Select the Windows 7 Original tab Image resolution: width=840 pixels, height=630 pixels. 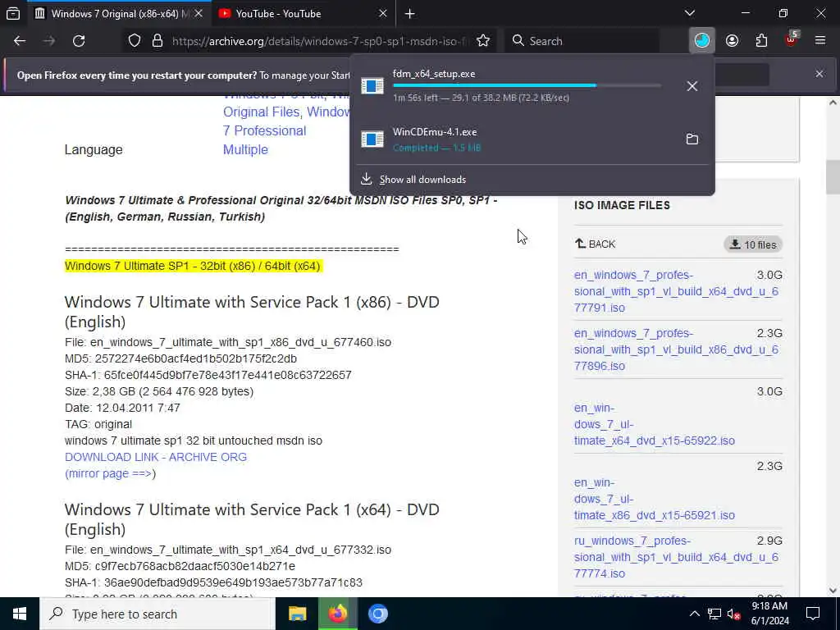(x=118, y=13)
